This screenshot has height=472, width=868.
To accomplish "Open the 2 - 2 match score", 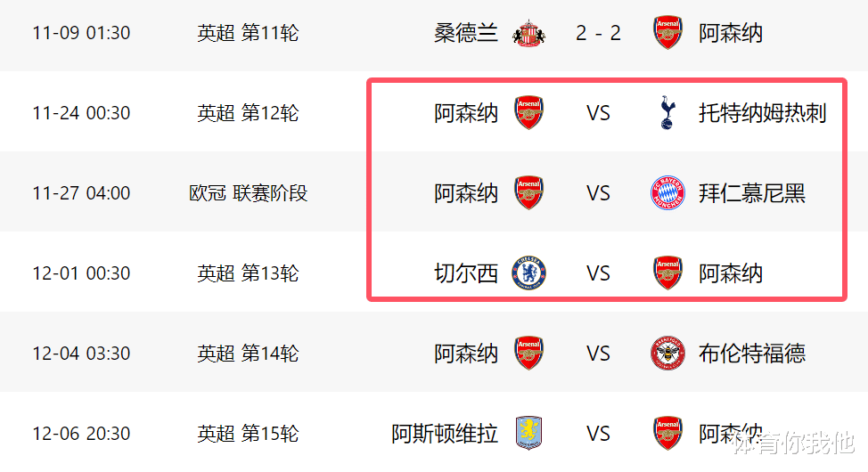I will click(598, 34).
